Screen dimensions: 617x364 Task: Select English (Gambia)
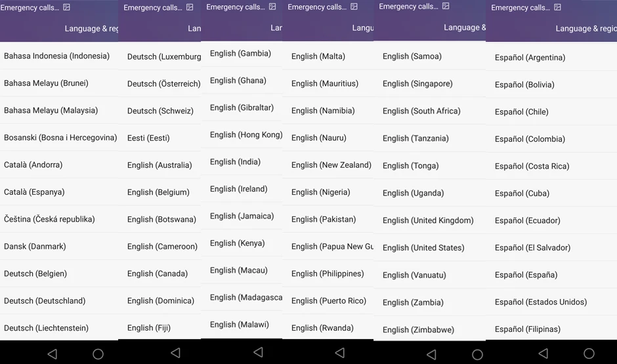(242, 54)
